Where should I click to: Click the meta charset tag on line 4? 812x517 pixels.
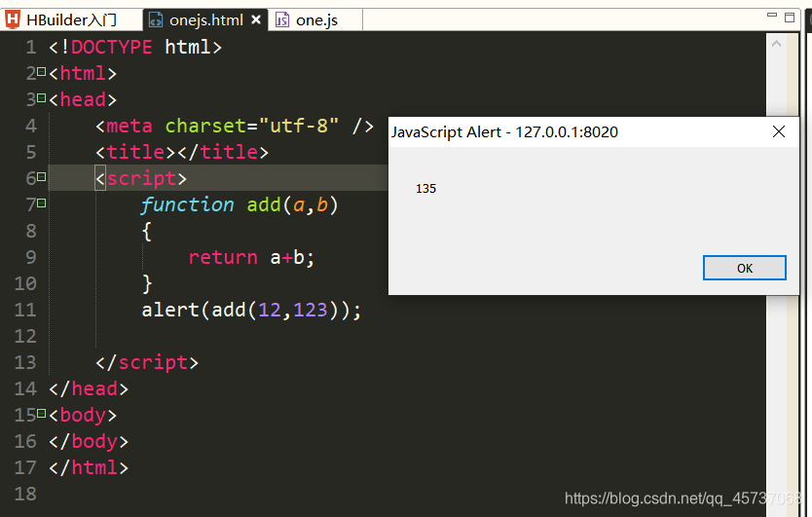point(234,126)
